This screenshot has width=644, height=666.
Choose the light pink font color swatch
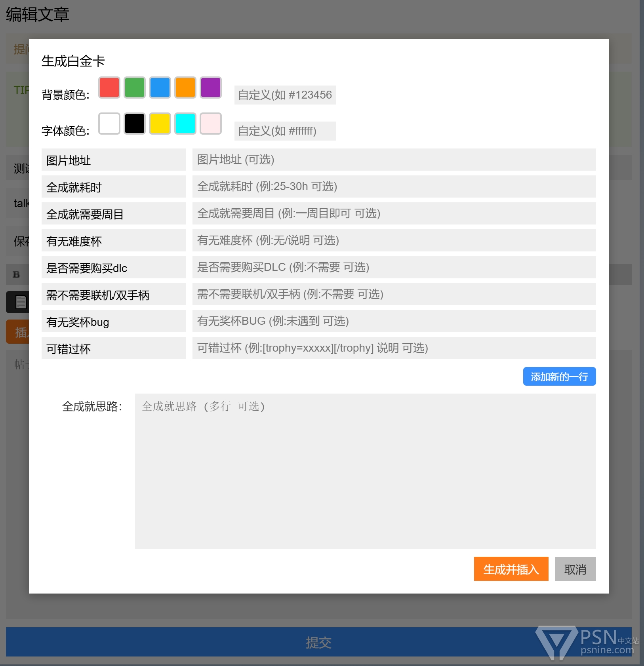click(211, 124)
